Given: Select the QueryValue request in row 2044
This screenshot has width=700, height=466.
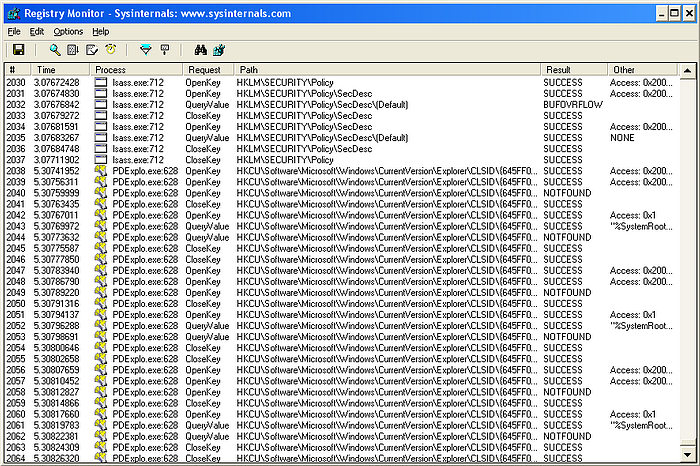Looking at the screenshot, I should point(207,237).
